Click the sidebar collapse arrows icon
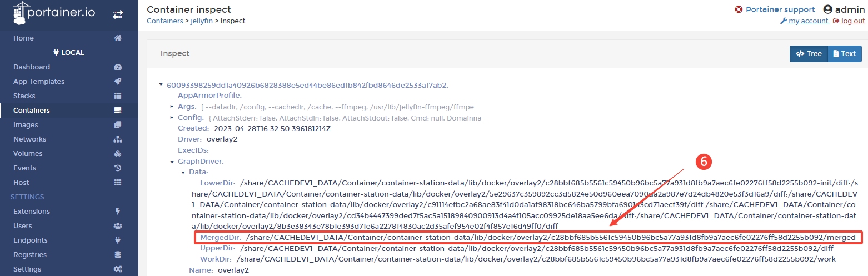 tap(117, 14)
